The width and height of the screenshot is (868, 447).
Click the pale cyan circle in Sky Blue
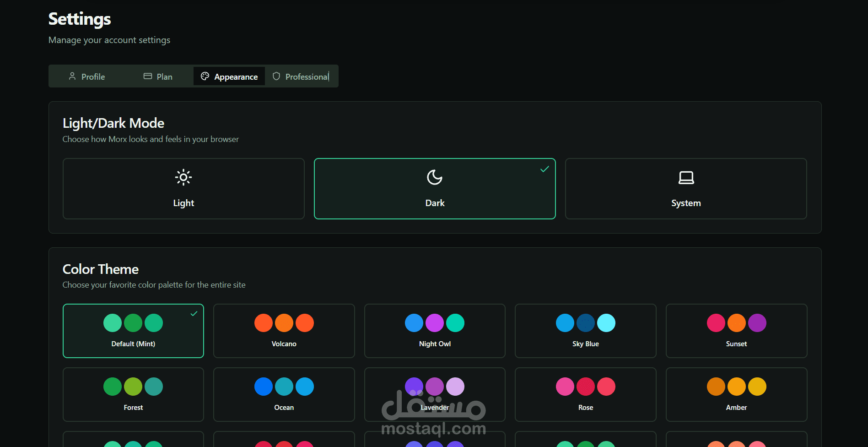(x=606, y=323)
